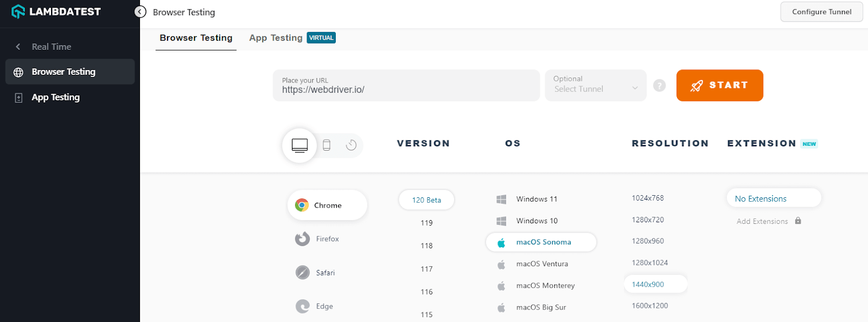Select 1280x720 resolution

click(648, 220)
